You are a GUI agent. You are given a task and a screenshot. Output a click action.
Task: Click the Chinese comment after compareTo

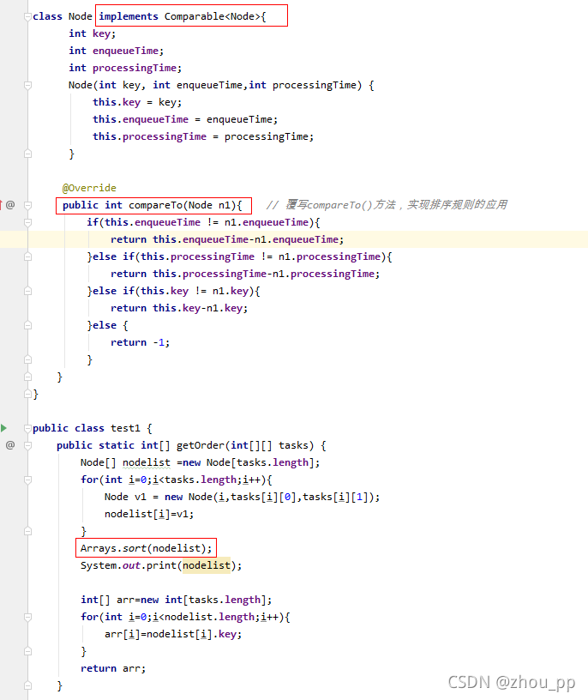(387, 205)
